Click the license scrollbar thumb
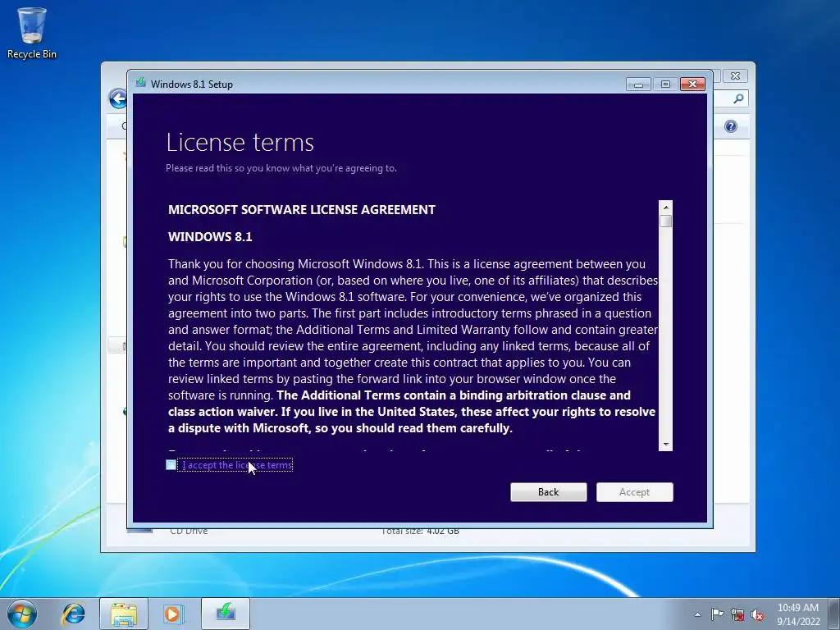The width and height of the screenshot is (840, 630). pyautogui.click(x=665, y=221)
